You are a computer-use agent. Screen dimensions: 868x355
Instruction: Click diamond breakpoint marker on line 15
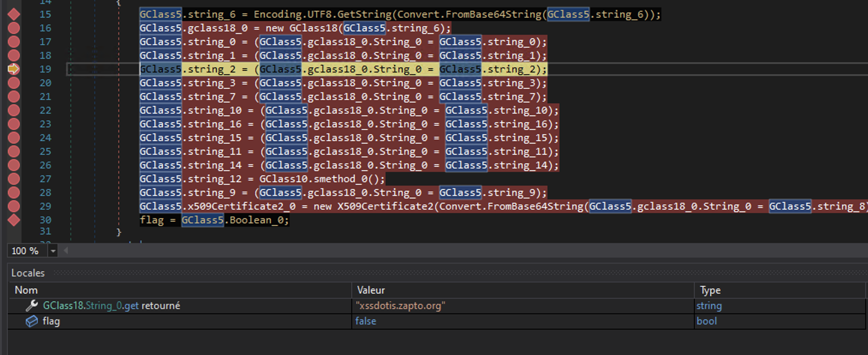(14, 14)
